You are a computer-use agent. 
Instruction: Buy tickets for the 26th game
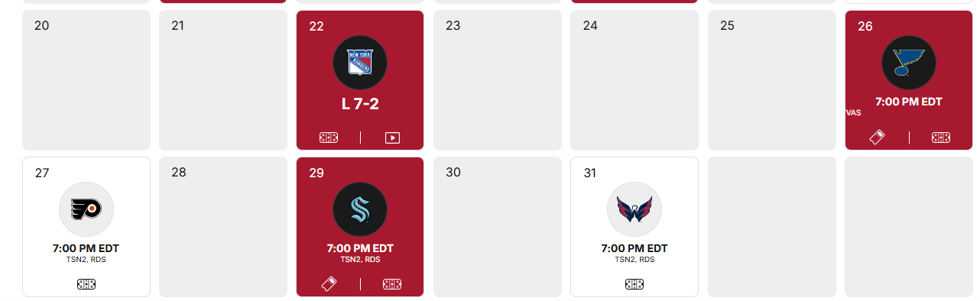[878, 138]
